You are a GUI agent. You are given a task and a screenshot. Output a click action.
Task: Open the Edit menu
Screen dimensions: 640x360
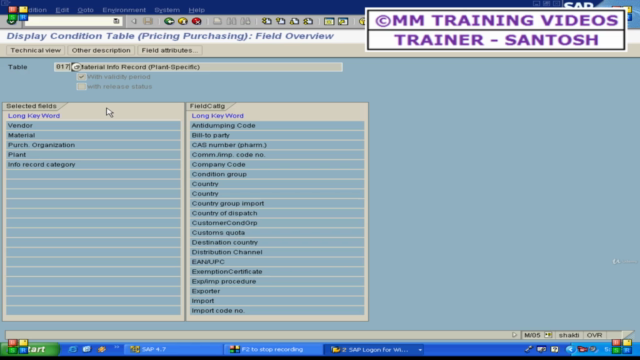pyautogui.click(x=62, y=10)
